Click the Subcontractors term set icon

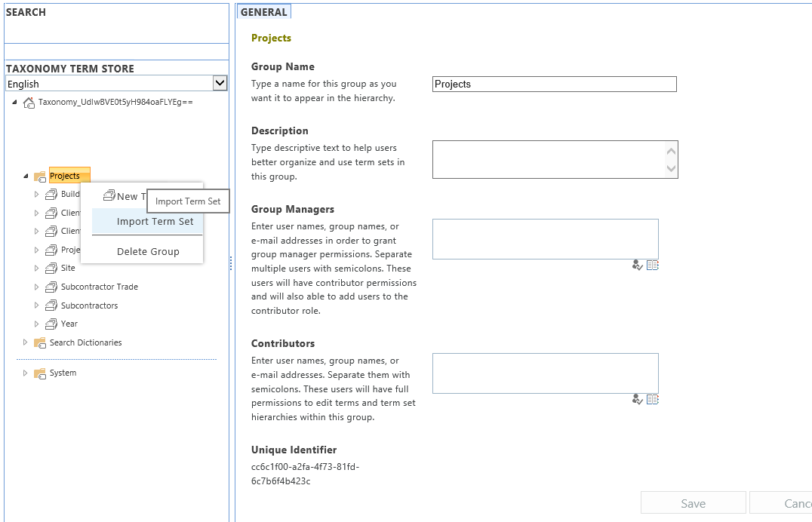point(51,306)
